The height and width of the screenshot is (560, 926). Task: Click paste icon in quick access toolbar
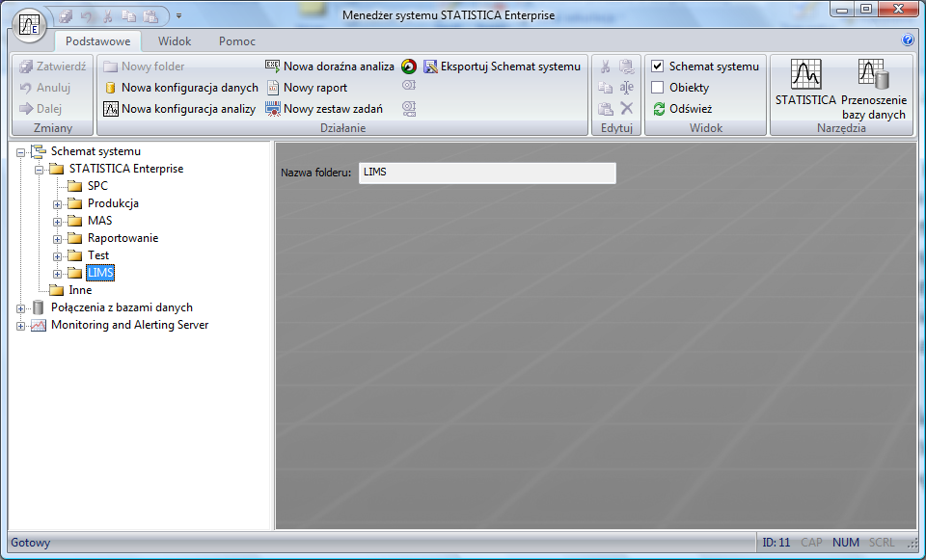(x=150, y=16)
